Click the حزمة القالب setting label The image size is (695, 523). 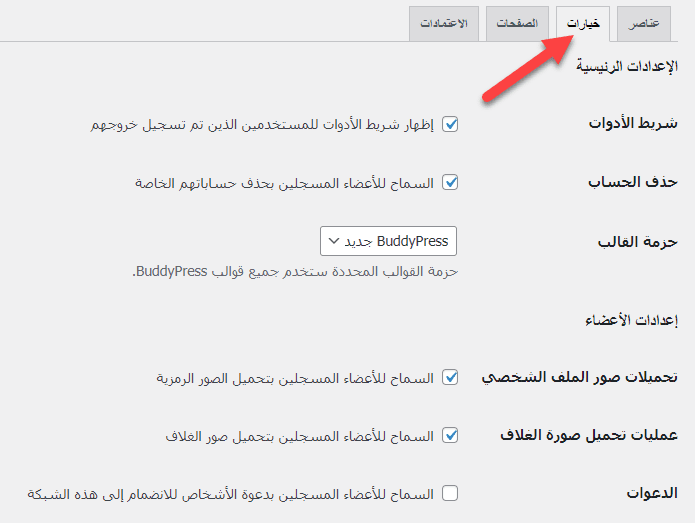pos(638,242)
